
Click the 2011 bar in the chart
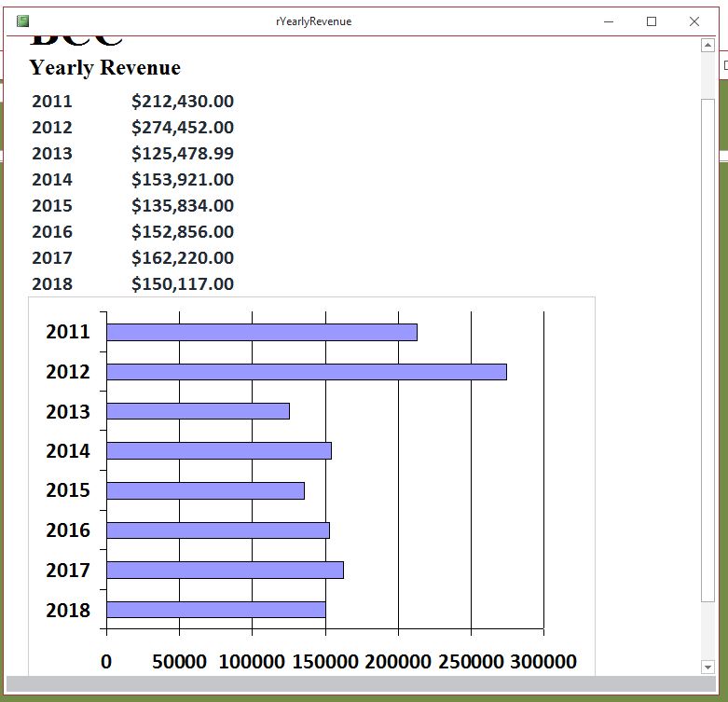(262, 333)
